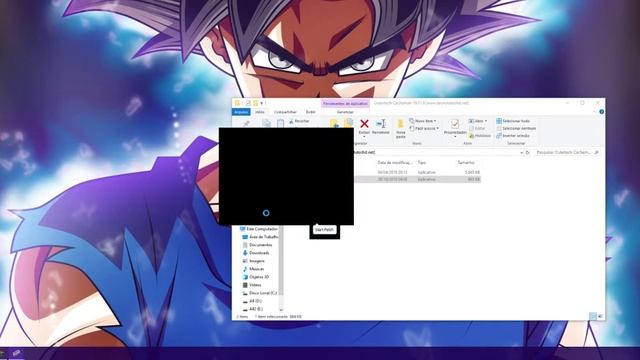Image resolution: width=640 pixels, height=360 pixels.
Task: Collapse the ribbon with the chevron
Action: [x=594, y=111]
